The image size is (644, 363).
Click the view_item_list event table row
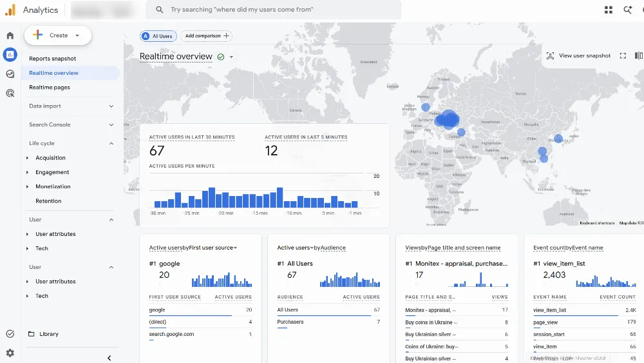585,310
